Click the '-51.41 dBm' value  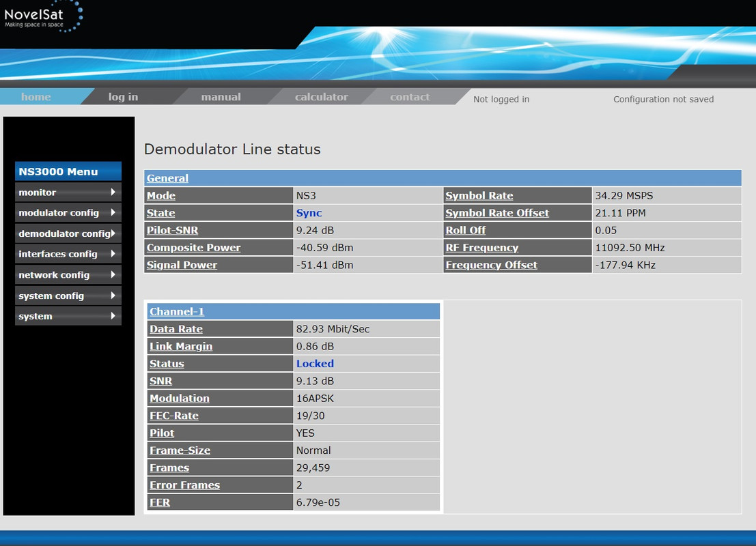324,265
